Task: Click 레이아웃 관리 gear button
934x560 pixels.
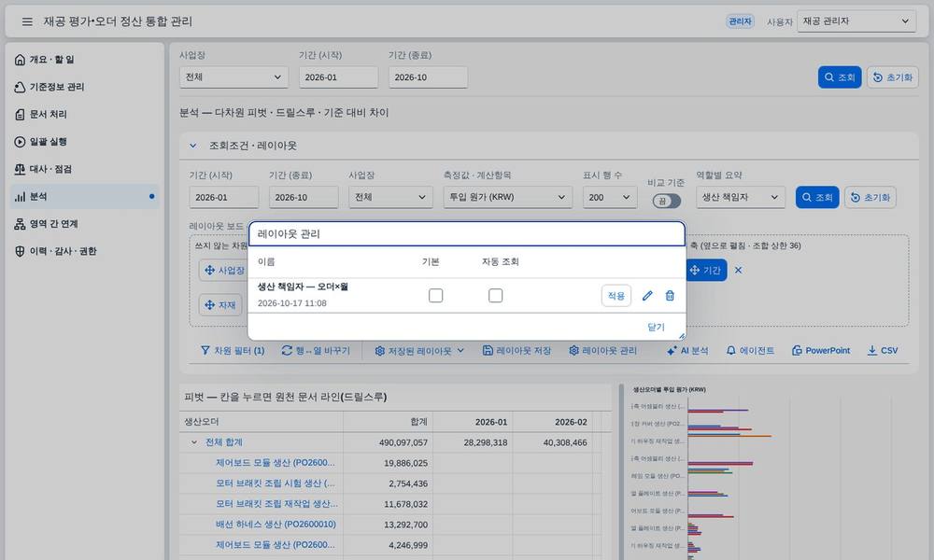Action: [x=602, y=351]
